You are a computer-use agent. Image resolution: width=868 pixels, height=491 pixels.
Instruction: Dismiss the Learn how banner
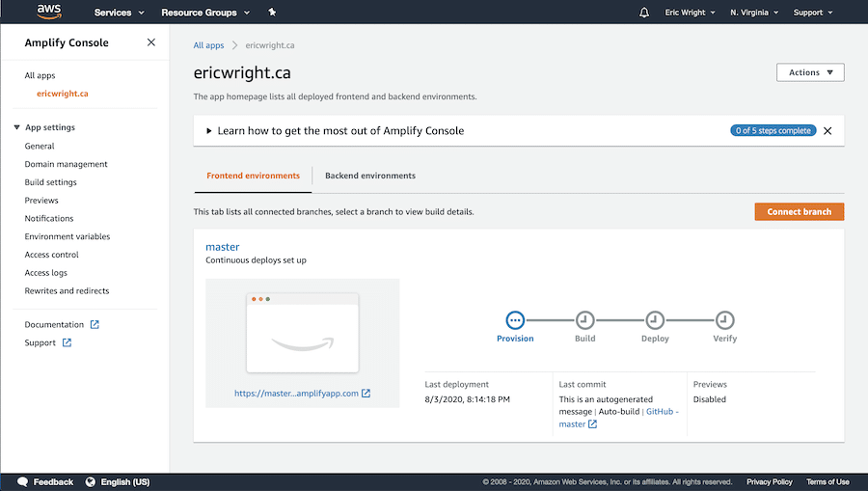click(x=827, y=130)
